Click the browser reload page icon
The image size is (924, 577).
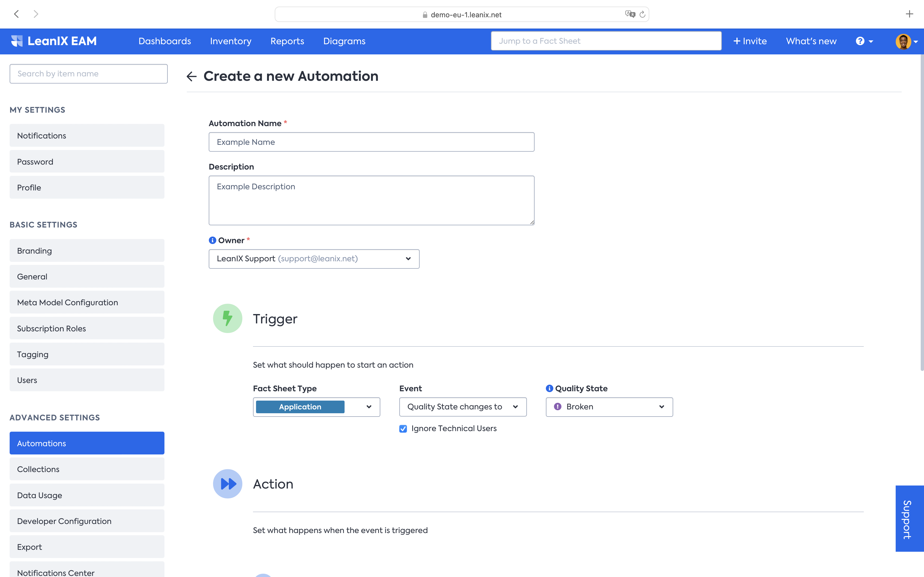[642, 15]
